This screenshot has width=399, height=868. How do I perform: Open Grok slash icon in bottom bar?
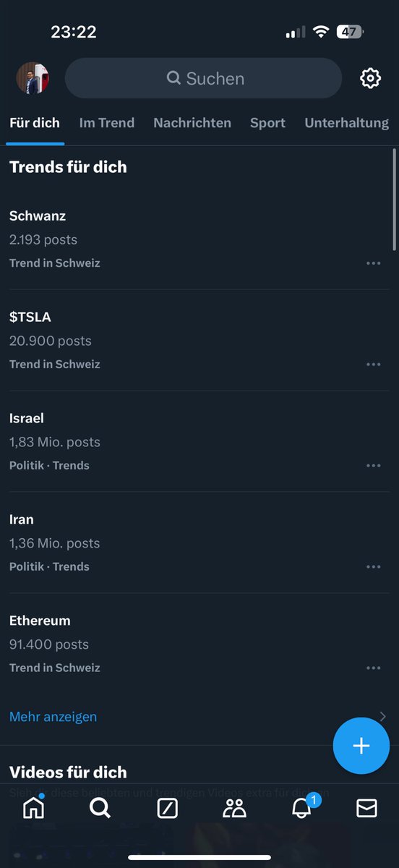167,808
